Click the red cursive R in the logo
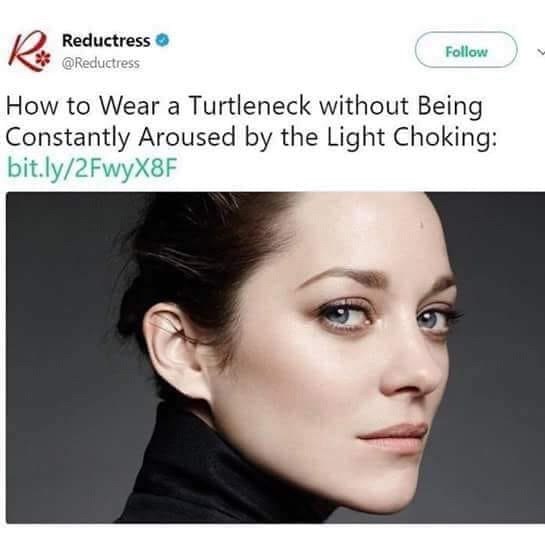The width and height of the screenshot is (545, 540). 24,50
